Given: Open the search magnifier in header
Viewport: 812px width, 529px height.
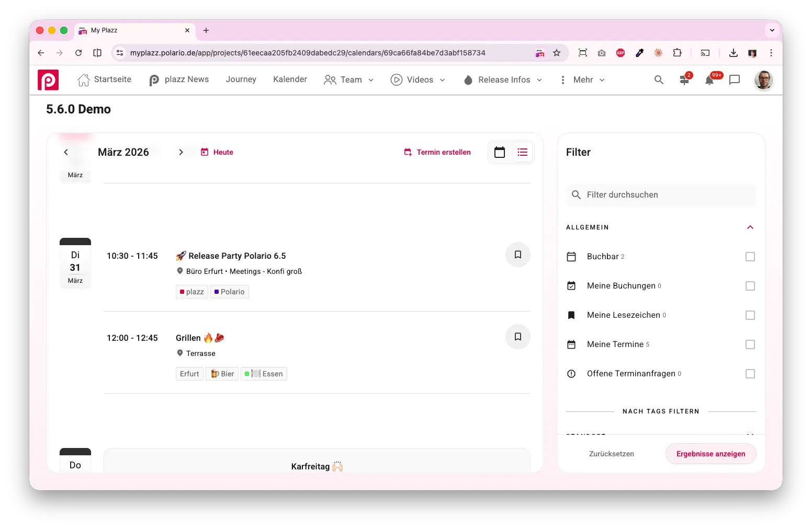Looking at the screenshot, I should click(x=659, y=80).
